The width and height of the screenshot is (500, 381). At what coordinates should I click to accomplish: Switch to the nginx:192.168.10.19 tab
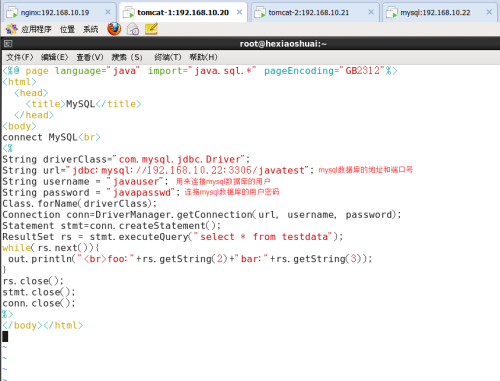pos(59,13)
